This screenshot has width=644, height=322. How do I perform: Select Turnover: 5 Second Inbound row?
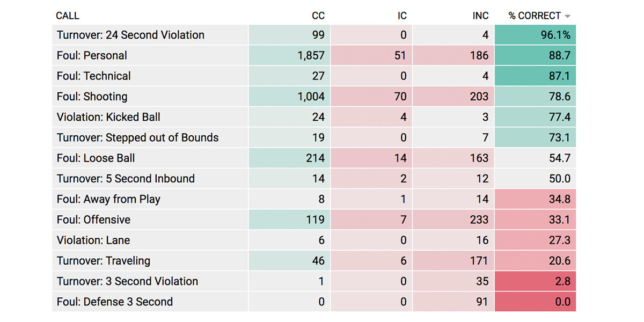(x=126, y=179)
